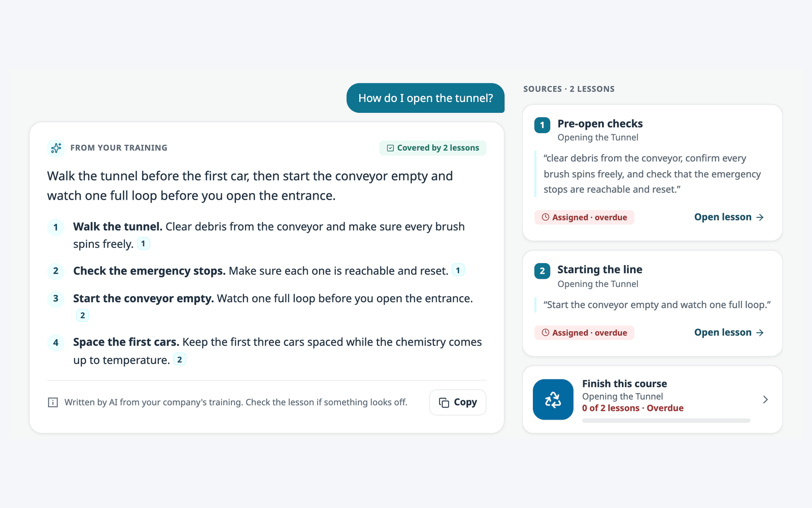Viewport: 812px width, 508px height.
Task: Click citation 2 after 'up to temperature'
Action: coord(180,360)
